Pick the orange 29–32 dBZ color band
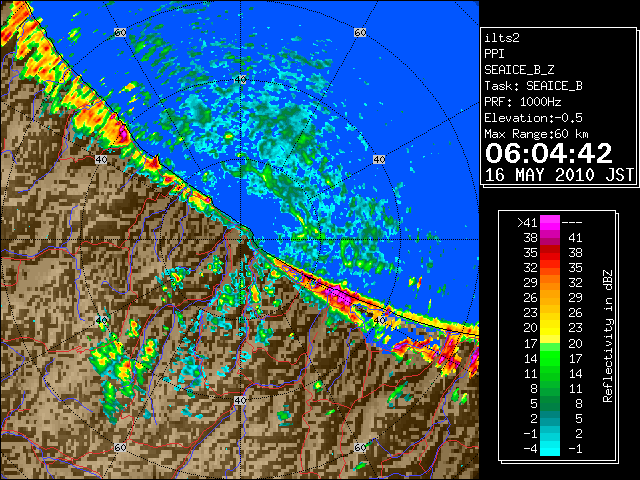 (x=550, y=283)
